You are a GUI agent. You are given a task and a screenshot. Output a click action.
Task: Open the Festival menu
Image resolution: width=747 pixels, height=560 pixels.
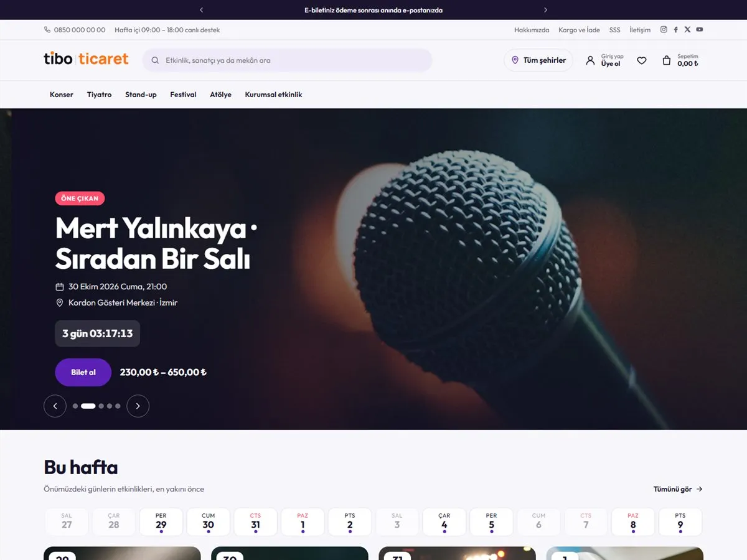[183, 95]
